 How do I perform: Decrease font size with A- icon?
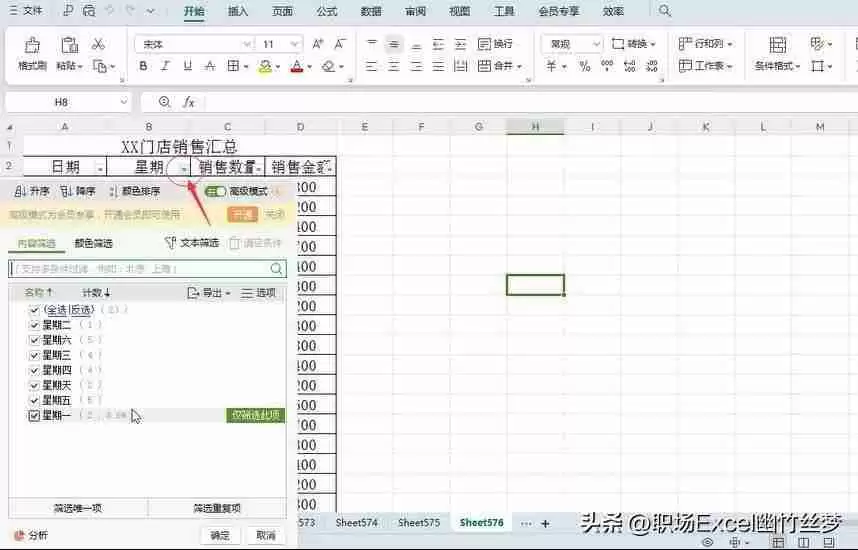[x=340, y=44]
